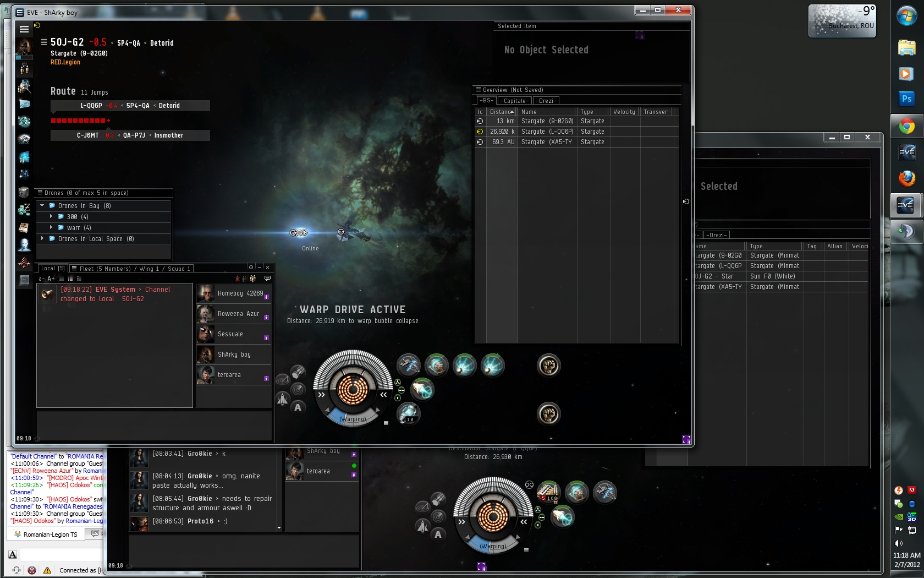924x578 pixels.
Task: Click the L-QQ6P route destination bar
Action: tap(130, 106)
